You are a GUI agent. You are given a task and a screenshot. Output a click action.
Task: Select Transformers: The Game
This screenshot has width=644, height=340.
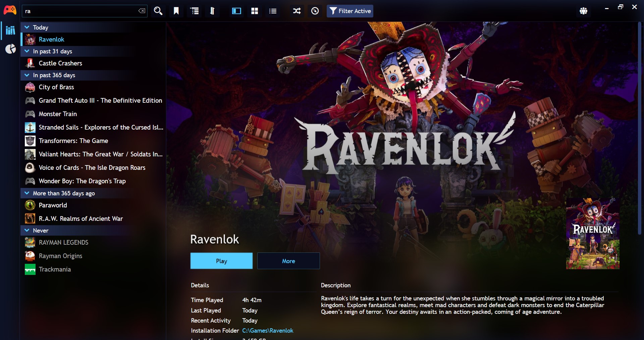pos(93,141)
